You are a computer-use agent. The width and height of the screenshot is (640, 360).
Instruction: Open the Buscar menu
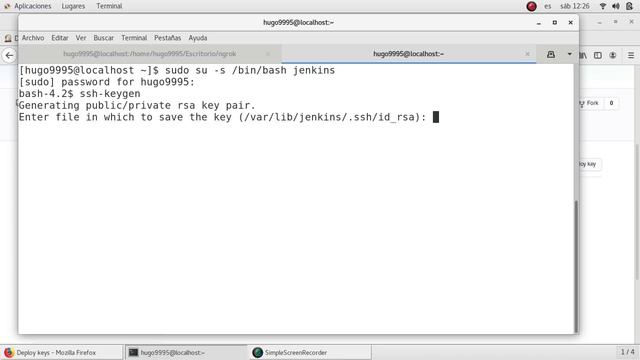[x=104, y=38]
